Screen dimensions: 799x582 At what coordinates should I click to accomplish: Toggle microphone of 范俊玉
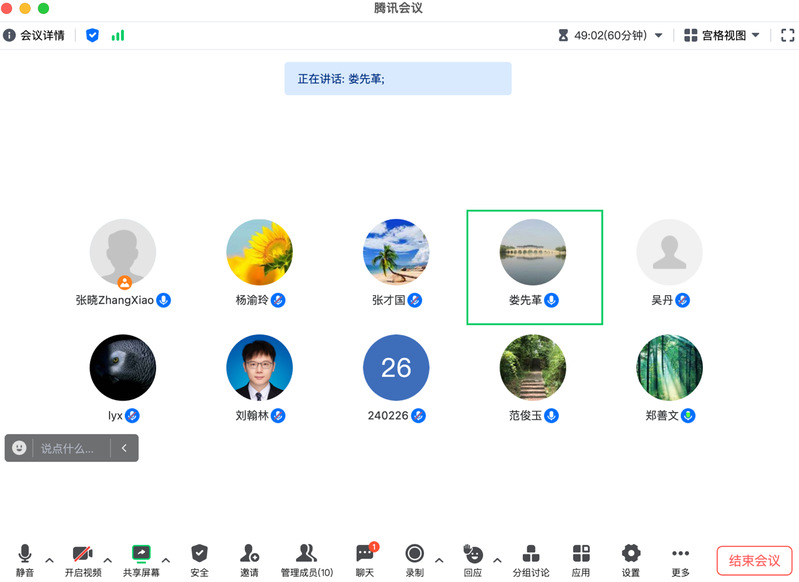(x=551, y=416)
